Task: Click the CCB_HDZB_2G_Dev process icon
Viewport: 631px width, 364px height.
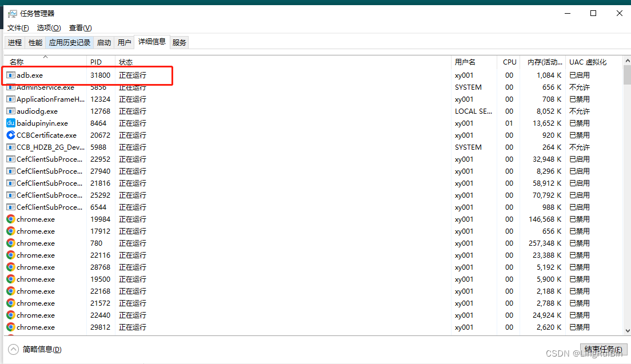Action: 11,147
